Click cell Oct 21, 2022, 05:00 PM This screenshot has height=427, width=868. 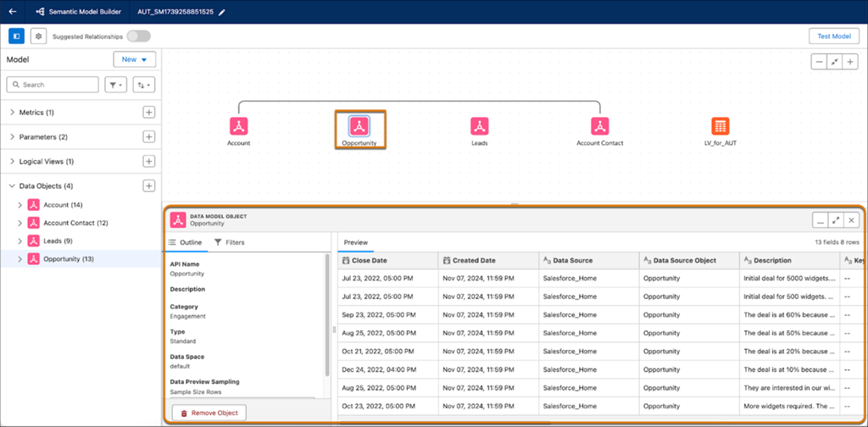pyautogui.click(x=387, y=352)
